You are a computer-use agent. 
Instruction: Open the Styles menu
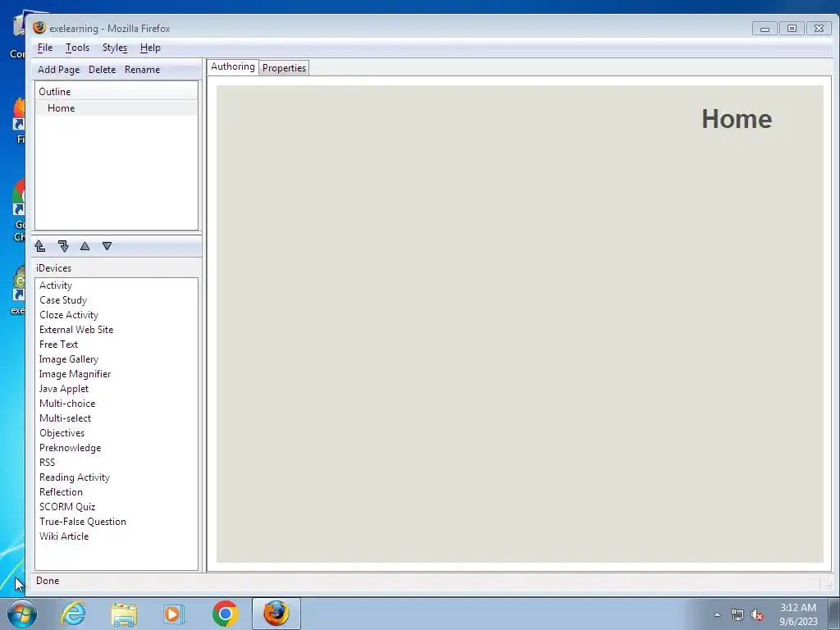(x=115, y=48)
